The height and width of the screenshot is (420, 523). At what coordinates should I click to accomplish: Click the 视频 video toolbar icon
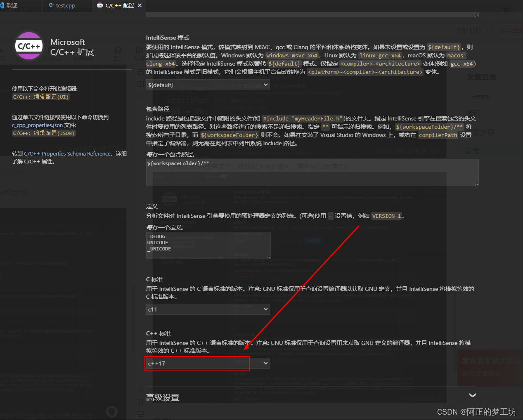pos(140,50)
